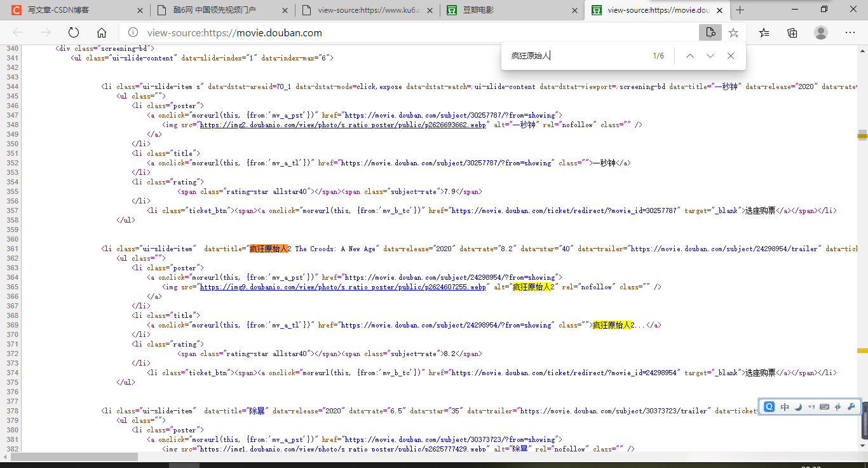The image size is (868, 468).
Task: Click 选座购票 text on line 374
Action: (x=760, y=373)
